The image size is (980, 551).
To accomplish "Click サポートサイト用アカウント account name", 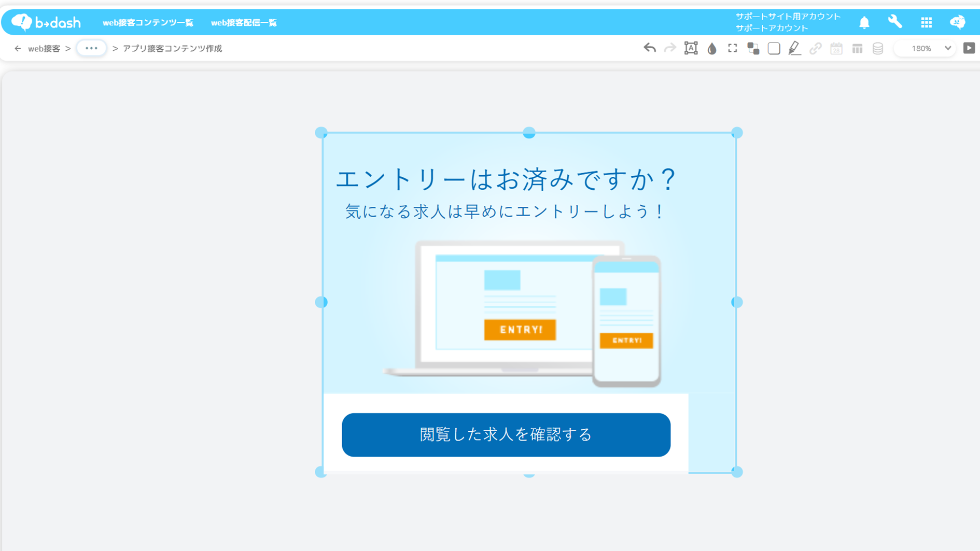I will tap(788, 17).
